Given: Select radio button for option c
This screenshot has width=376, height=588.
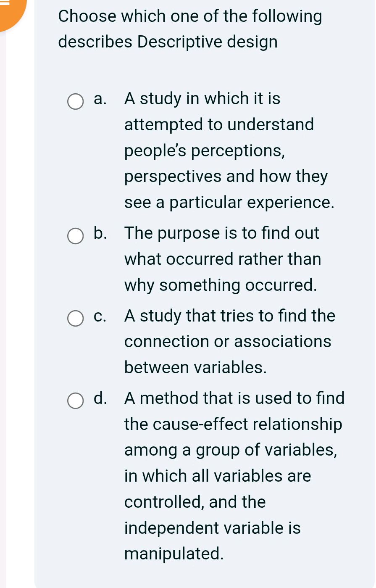Looking at the screenshot, I should coord(75,319).
